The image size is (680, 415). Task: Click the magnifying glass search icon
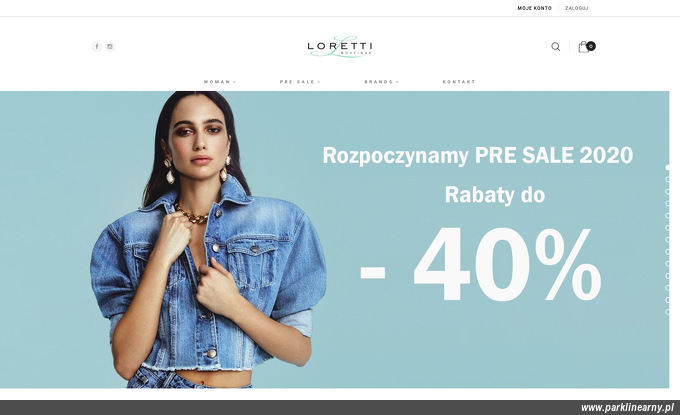coord(556,46)
